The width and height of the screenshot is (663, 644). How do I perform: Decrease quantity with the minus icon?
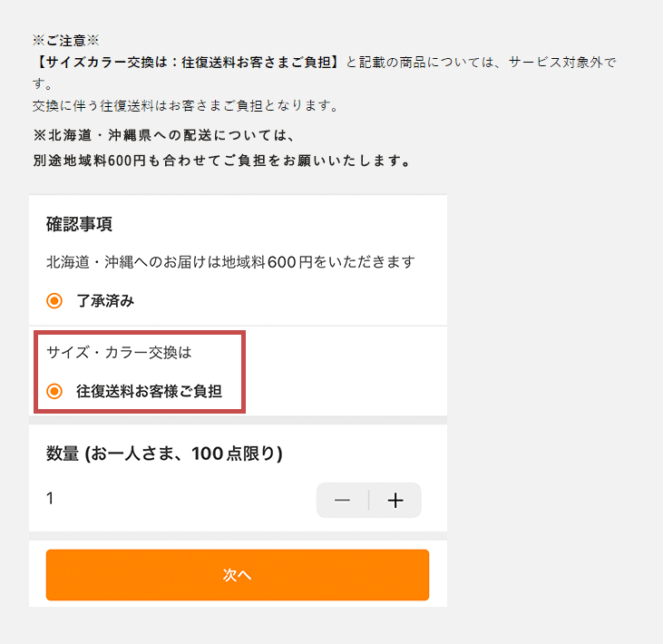click(342, 501)
